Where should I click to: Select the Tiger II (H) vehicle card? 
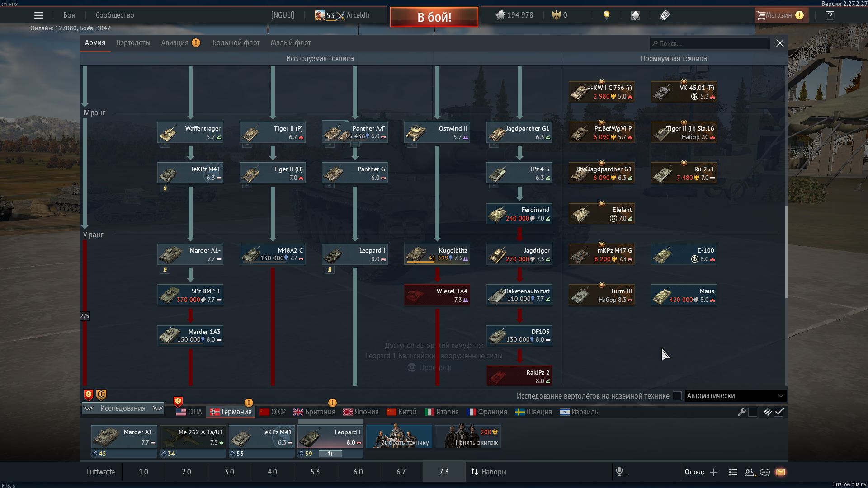click(x=273, y=173)
